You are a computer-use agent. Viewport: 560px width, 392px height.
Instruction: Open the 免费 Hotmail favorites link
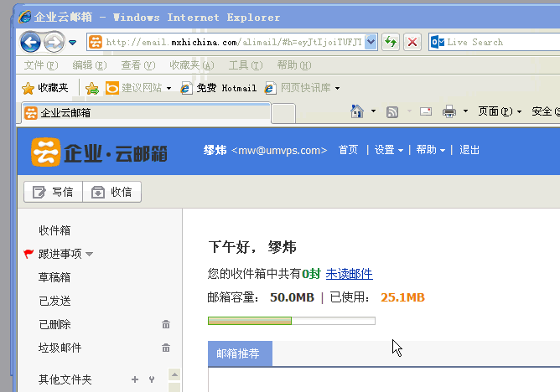[x=219, y=88]
